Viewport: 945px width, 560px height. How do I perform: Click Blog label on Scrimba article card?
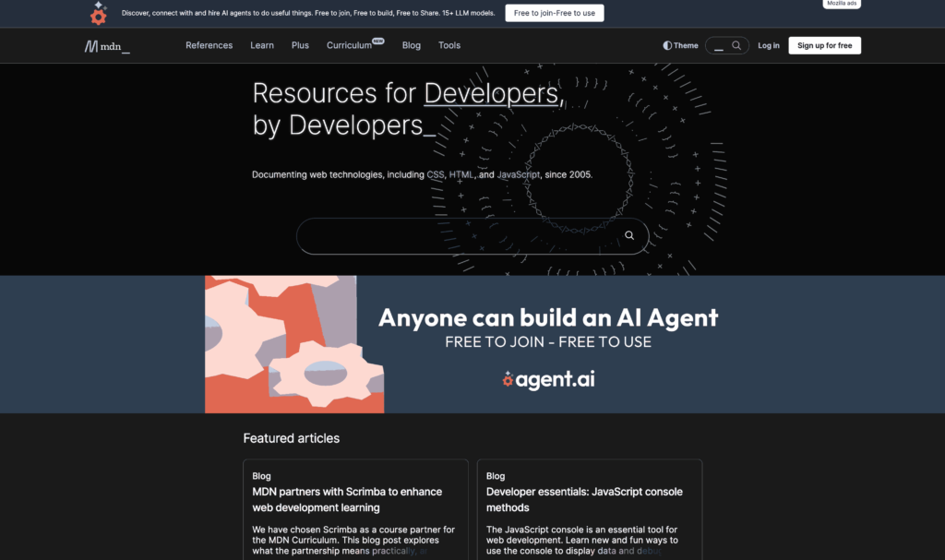(x=261, y=476)
